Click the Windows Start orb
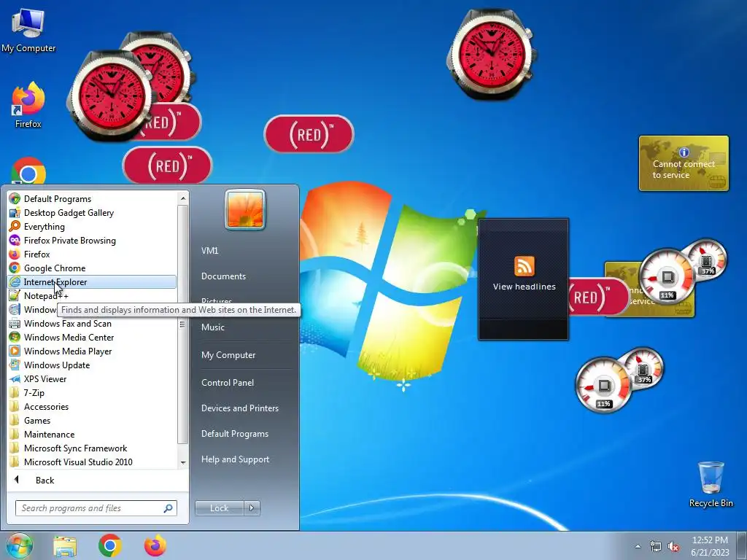The image size is (747, 560). pos(19,546)
